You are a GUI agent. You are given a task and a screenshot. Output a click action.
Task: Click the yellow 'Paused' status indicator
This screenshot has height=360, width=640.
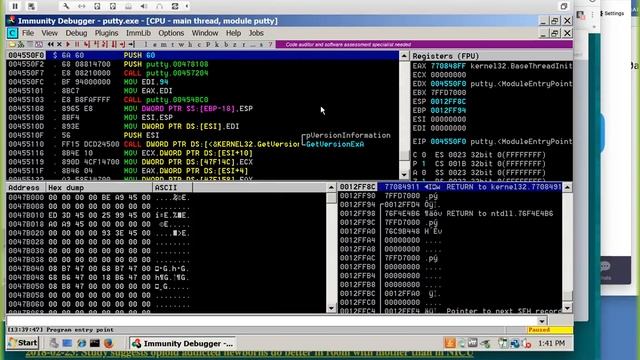coord(549,330)
